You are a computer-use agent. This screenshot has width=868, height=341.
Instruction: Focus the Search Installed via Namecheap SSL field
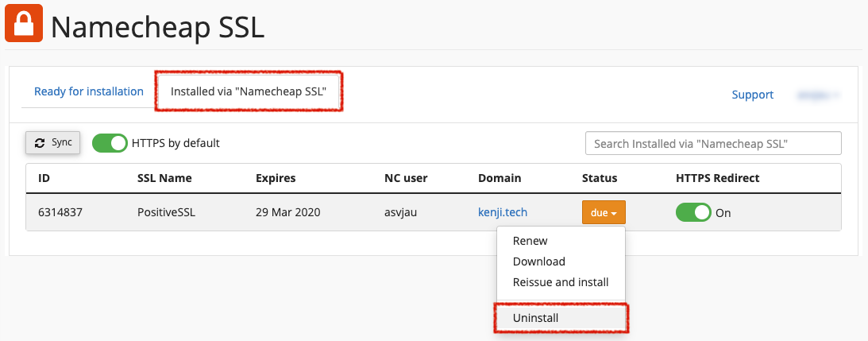tap(713, 144)
